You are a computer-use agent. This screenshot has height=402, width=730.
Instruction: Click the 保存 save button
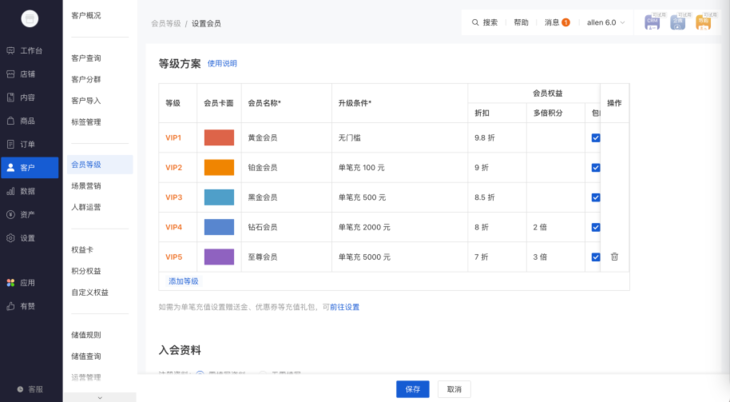pos(414,389)
